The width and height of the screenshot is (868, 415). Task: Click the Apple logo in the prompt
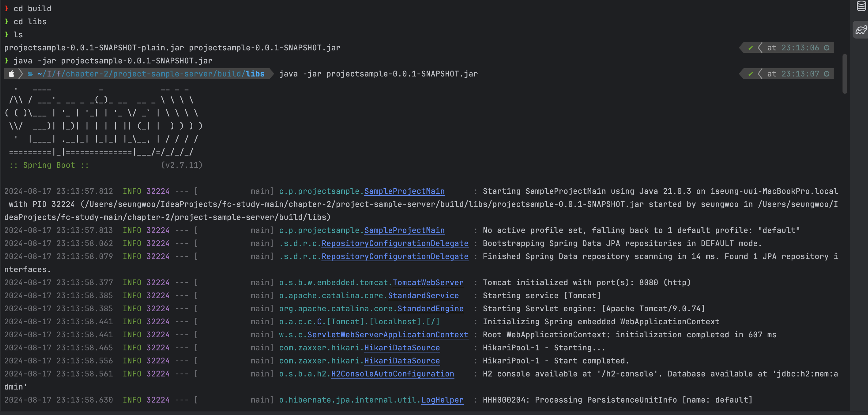point(11,74)
